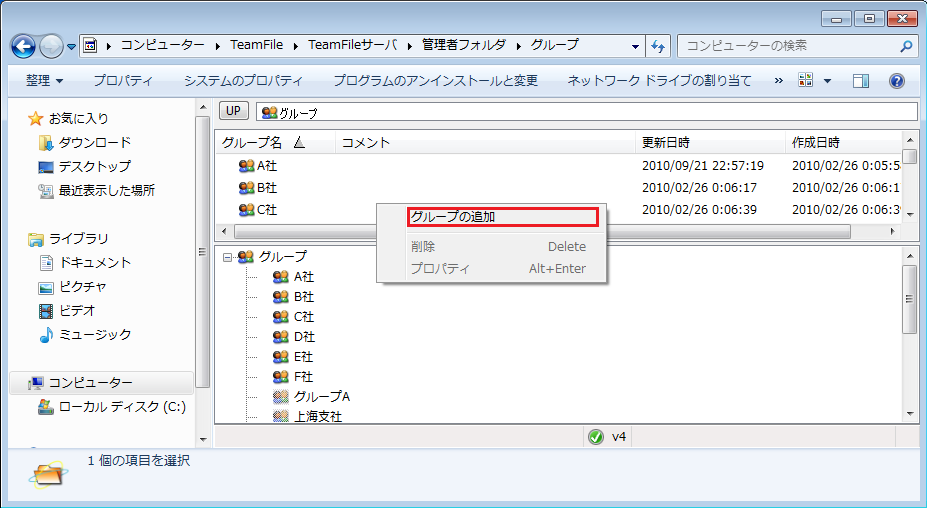The height and width of the screenshot is (508, 927).
Task: Click プロパティ in the context menu
Action: 440,269
